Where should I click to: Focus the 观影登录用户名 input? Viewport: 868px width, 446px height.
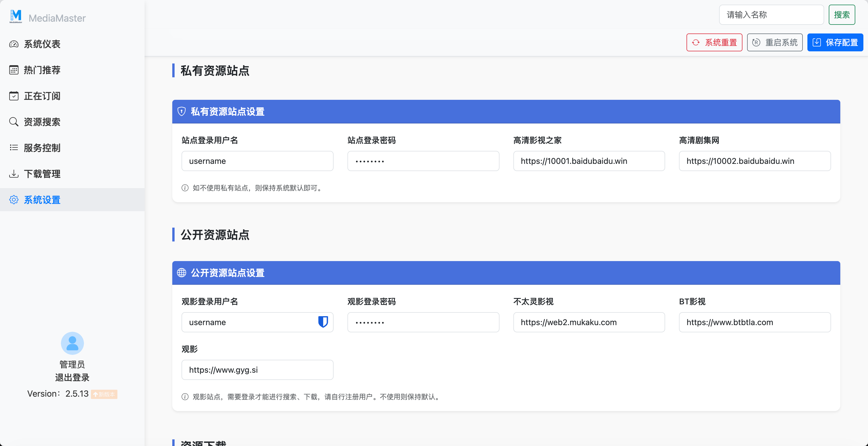click(x=257, y=322)
